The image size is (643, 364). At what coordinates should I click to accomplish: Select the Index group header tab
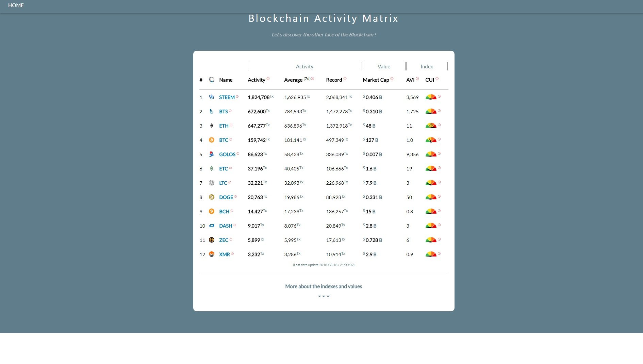[427, 66]
